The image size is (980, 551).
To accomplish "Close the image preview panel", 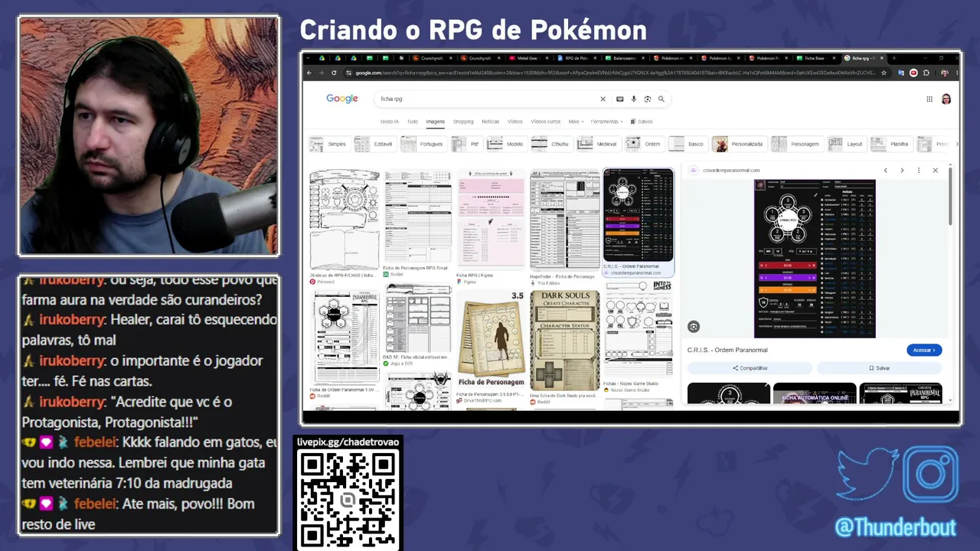I will click(x=935, y=170).
